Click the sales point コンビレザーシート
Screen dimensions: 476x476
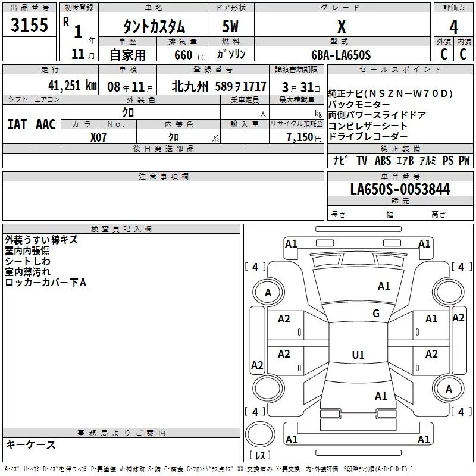(368, 126)
